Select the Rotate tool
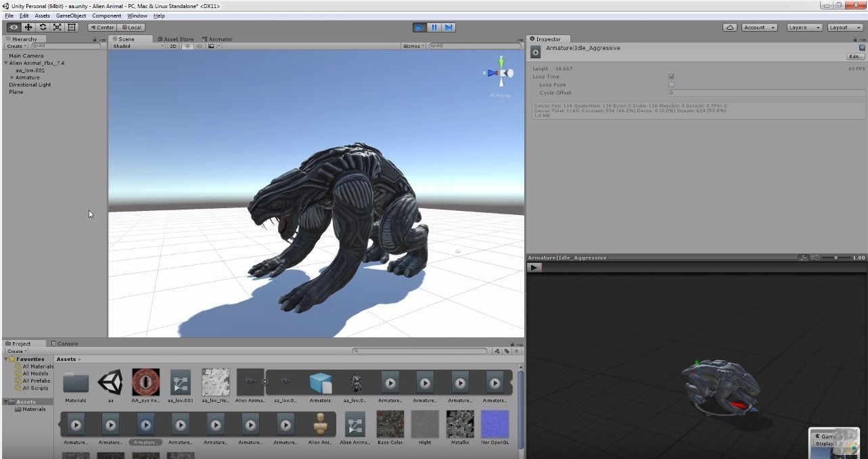This screenshot has width=868, height=459. (43, 27)
